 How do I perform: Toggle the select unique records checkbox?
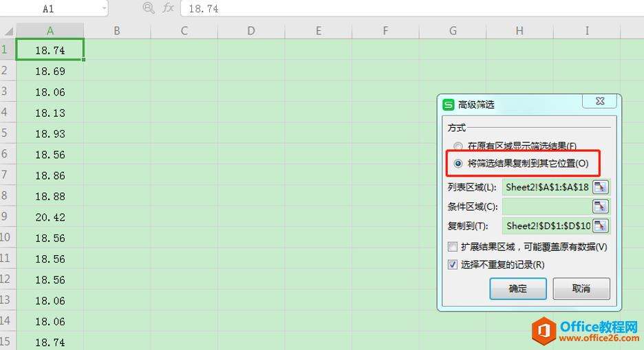pos(452,265)
